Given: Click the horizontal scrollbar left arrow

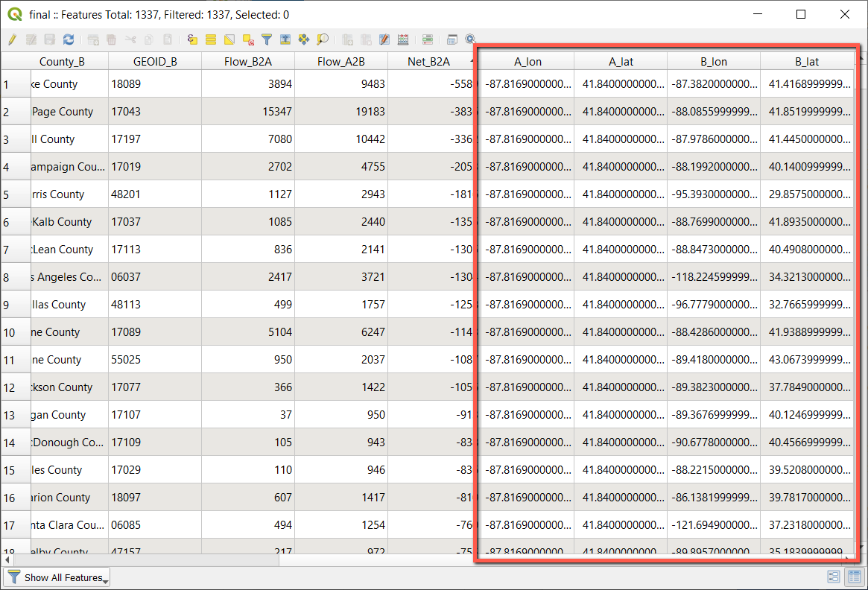Looking at the screenshot, I should coord(7,559).
